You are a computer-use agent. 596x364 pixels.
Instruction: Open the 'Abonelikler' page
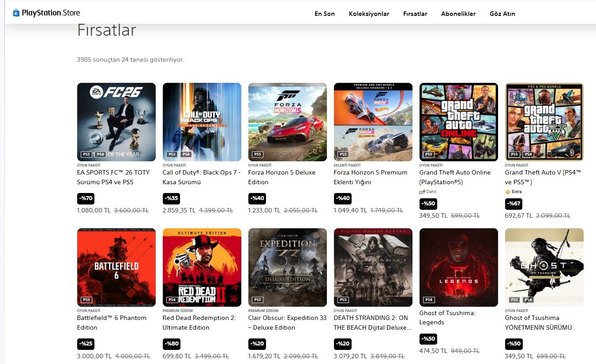click(458, 14)
